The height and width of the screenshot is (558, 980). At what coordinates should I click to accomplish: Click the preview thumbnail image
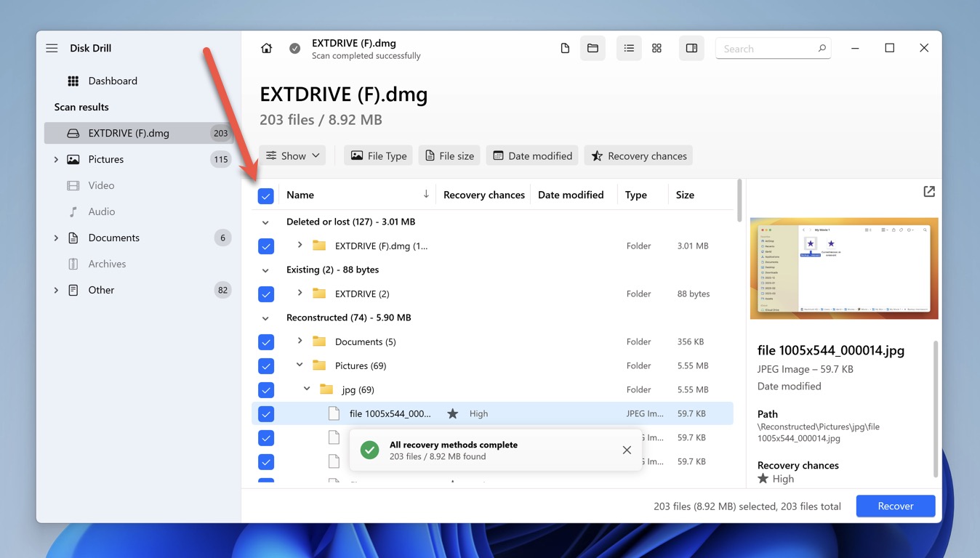click(844, 268)
